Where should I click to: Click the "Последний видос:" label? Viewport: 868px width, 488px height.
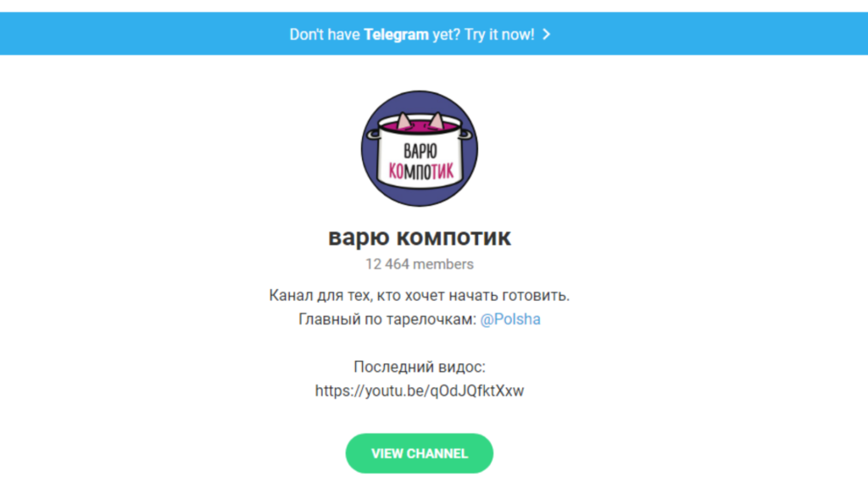coord(420,367)
